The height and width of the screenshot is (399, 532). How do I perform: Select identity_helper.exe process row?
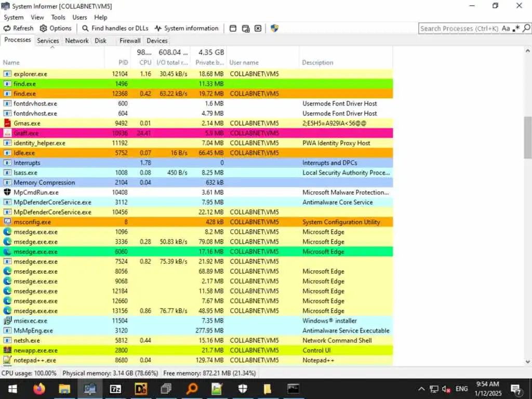197,143
